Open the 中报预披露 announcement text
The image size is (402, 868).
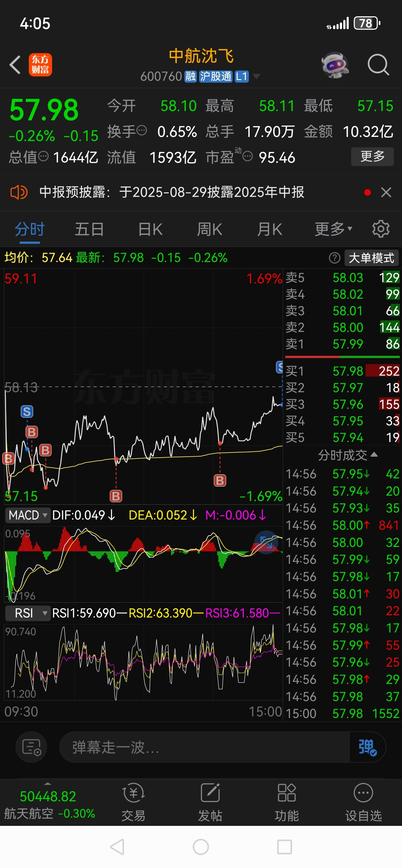point(172,192)
